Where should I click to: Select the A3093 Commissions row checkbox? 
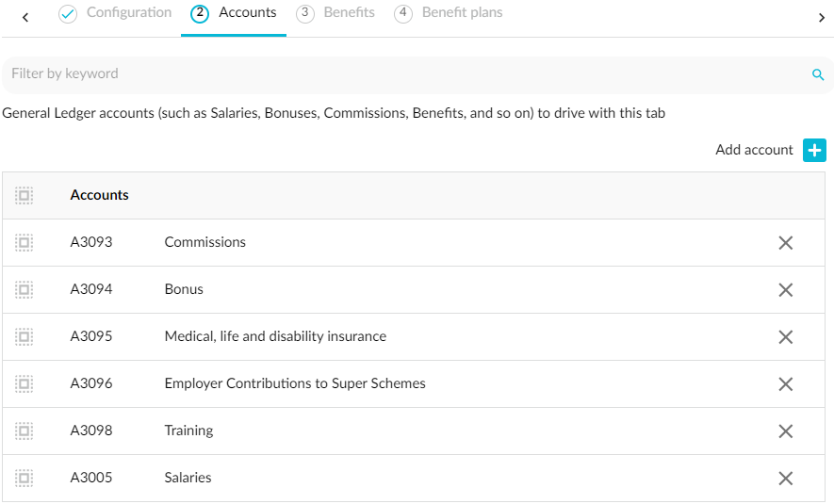(x=25, y=243)
